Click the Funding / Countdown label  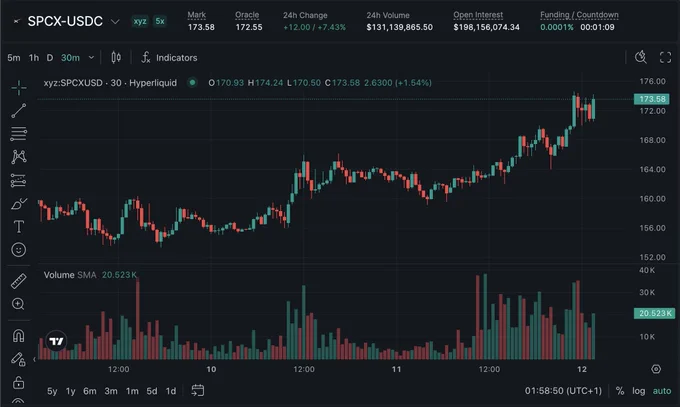[x=579, y=15]
